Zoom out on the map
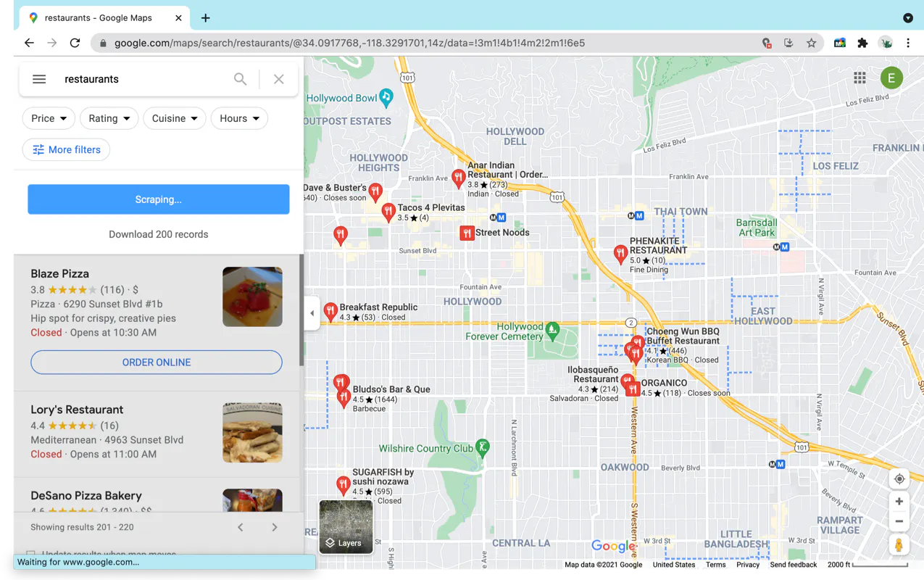Image resolution: width=924 pixels, height=580 pixels. click(x=899, y=521)
